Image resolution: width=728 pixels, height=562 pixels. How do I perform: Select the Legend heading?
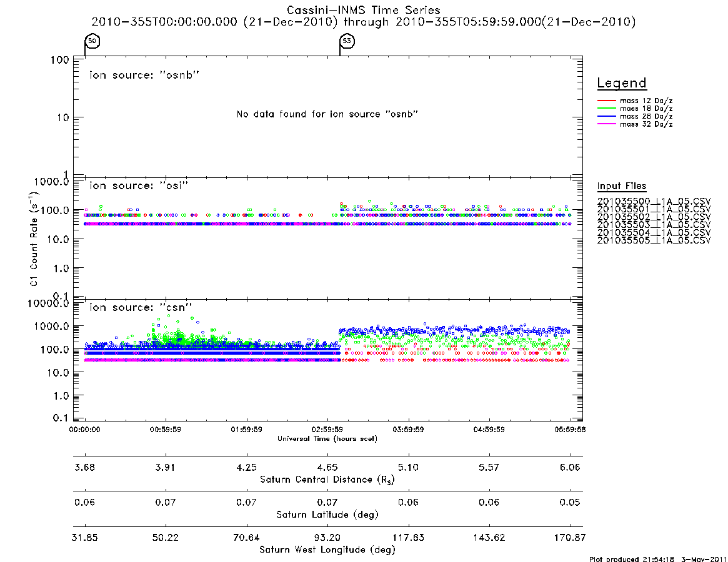click(622, 83)
